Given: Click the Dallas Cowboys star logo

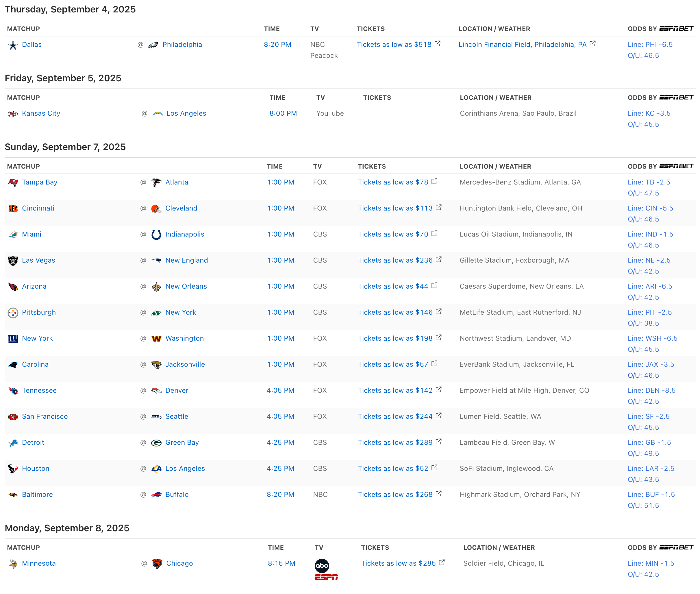Looking at the screenshot, I should [13, 45].
